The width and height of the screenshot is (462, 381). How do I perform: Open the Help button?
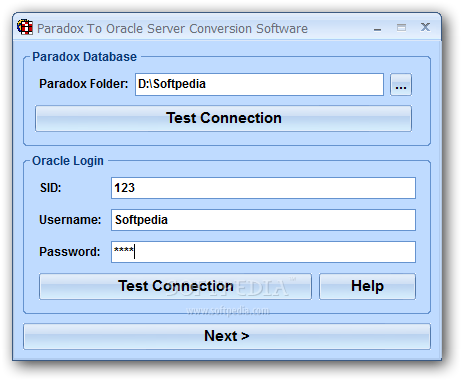coord(367,286)
